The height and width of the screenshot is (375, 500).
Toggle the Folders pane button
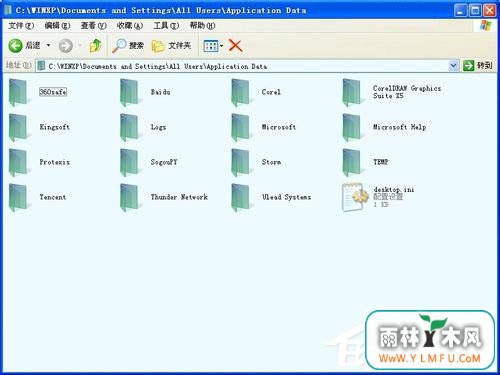171,46
